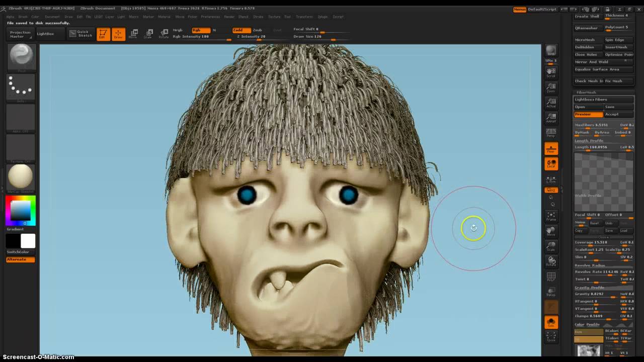
Task: Open the Zplugin menu
Action: click(x=323, y=17)
